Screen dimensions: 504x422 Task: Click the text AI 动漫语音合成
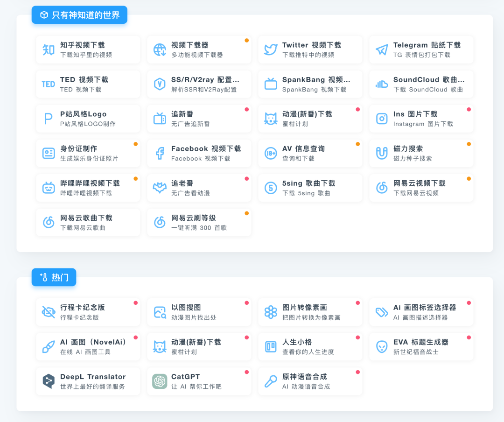(x=306, y=387)
